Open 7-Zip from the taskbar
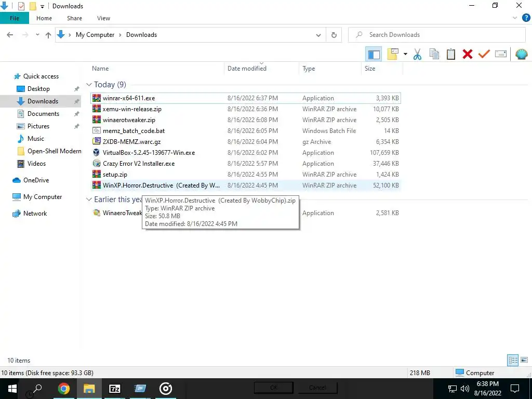This screenshot has height=399, width=532. coord(115,389)
